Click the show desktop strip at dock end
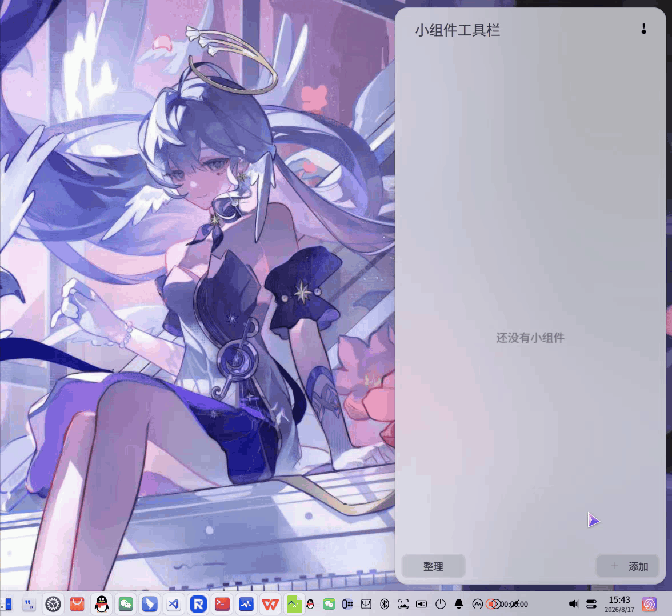The image size is (672, 616). point(669,604)
